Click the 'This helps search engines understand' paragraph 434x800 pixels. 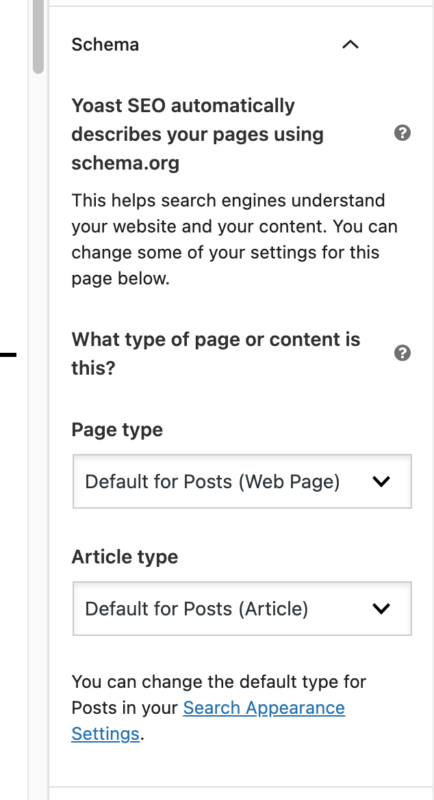[235, 239]
